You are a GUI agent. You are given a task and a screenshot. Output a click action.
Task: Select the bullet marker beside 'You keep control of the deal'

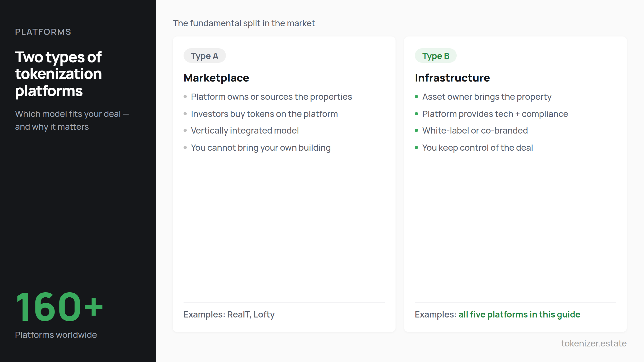[x=417, y=148]
